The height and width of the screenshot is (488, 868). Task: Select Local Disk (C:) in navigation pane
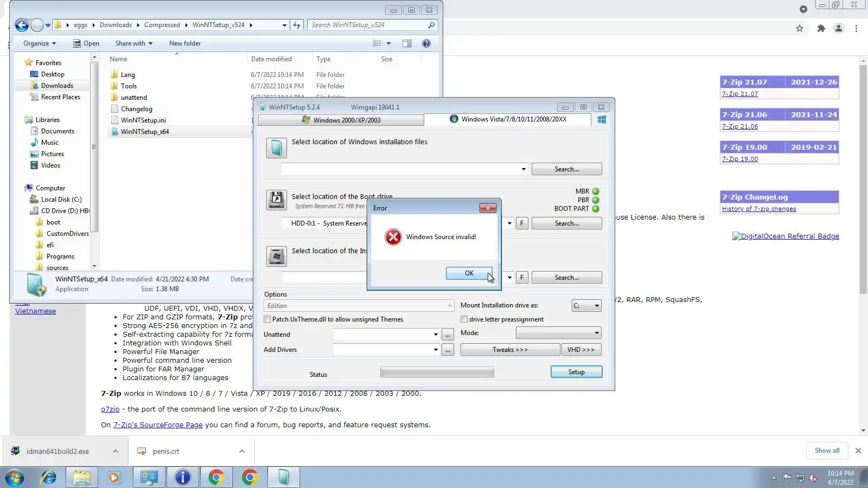pyautogui.click(x=61, y=200)
